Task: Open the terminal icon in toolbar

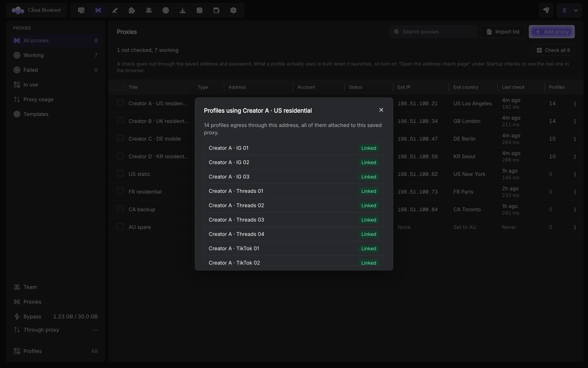Action: pyautogui.click(x=199, y=10)
